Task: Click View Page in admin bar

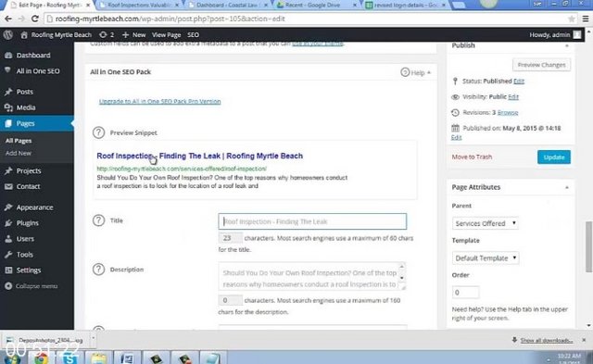Action: click(166, 35)
